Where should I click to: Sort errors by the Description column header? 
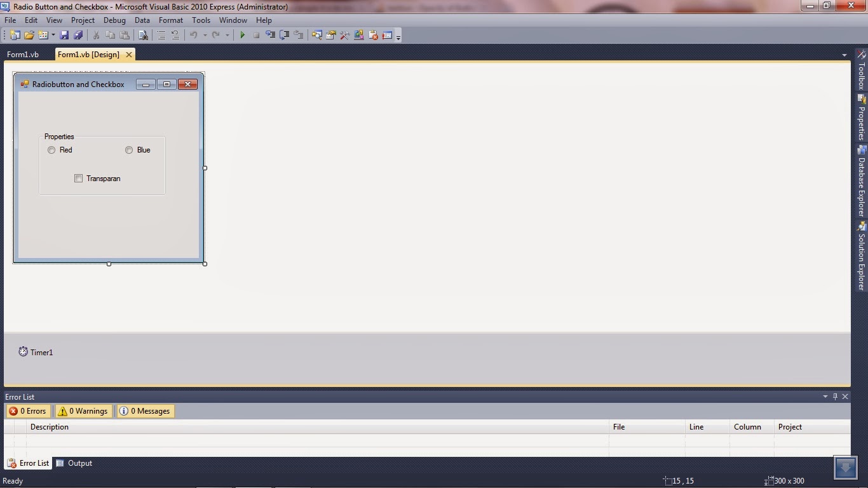318,427
